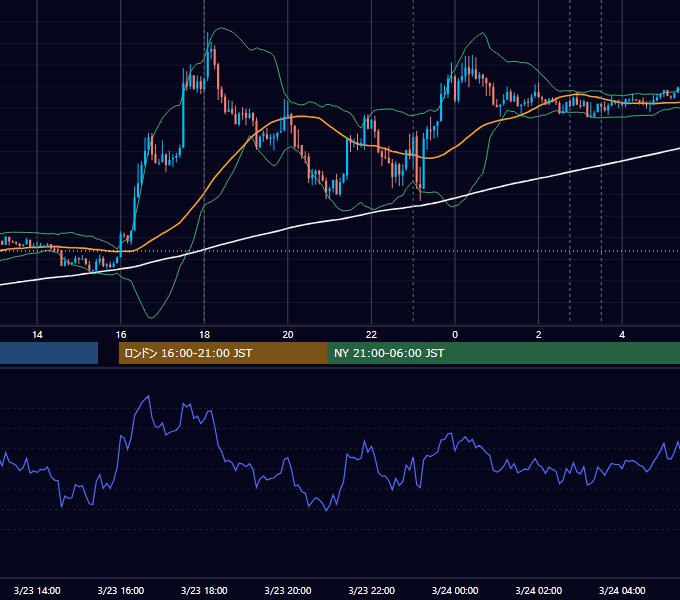
Task: Click the blue session bar left of ロンドン
Action: coord(49,353)
